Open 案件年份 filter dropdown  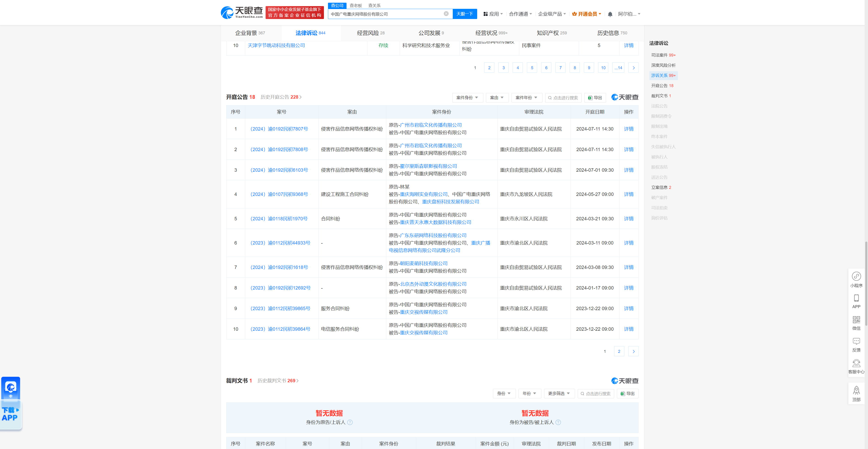(x=527, y=98)
